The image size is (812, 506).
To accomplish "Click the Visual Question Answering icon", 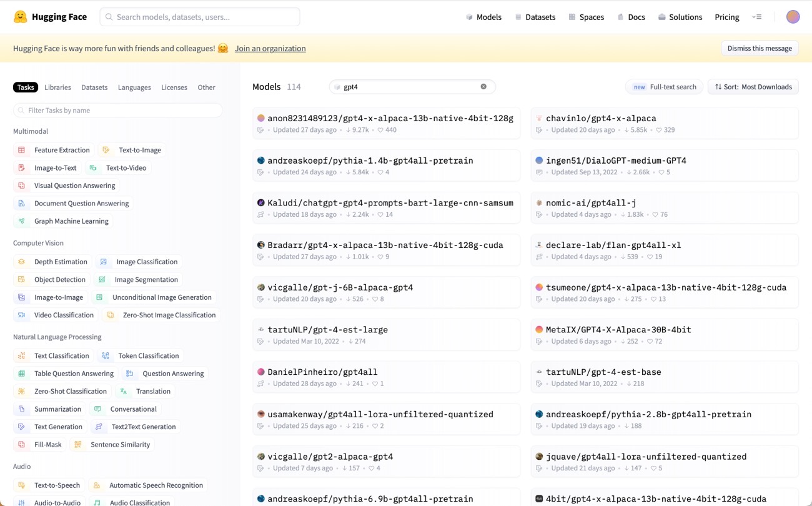I will (x=22, y=186).
